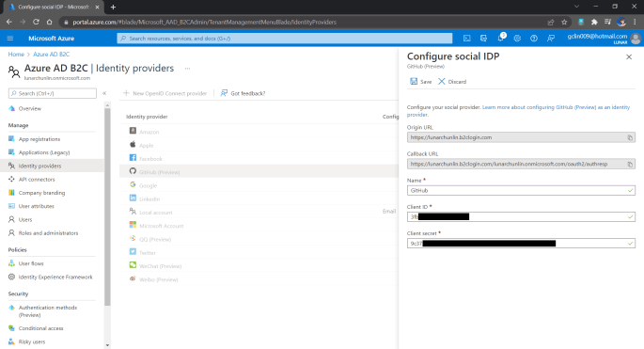Open Authentication methods (Preview)
The image size is (644, 349).
coord(48,311)
